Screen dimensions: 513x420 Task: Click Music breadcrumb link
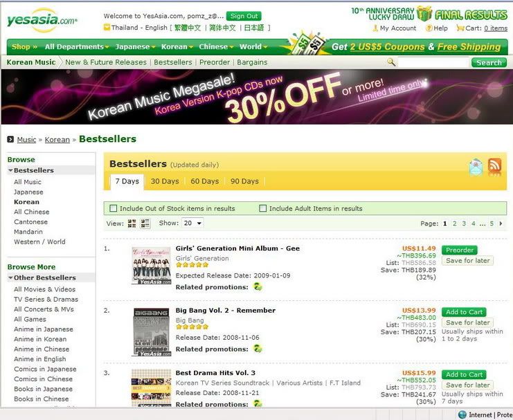click(26, 140)
